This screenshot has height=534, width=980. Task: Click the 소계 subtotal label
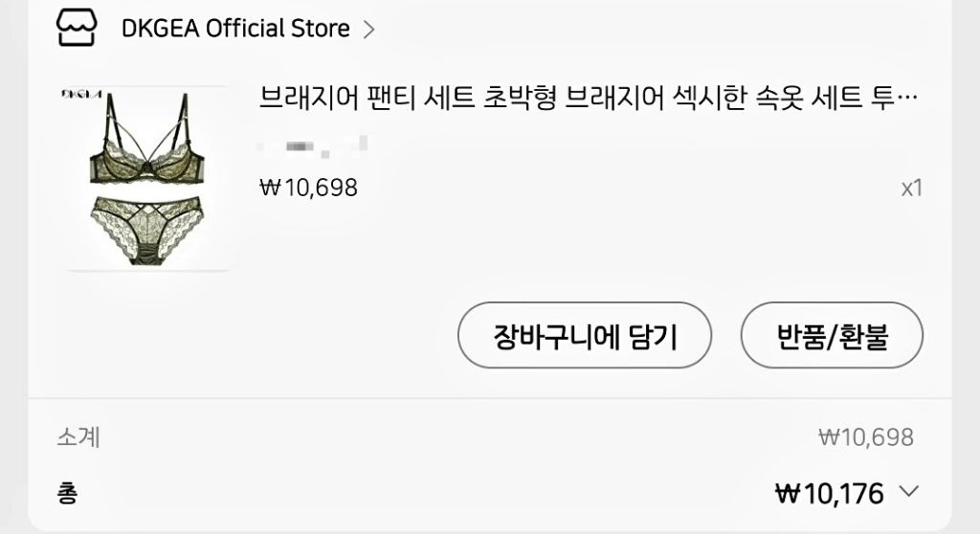78,436
